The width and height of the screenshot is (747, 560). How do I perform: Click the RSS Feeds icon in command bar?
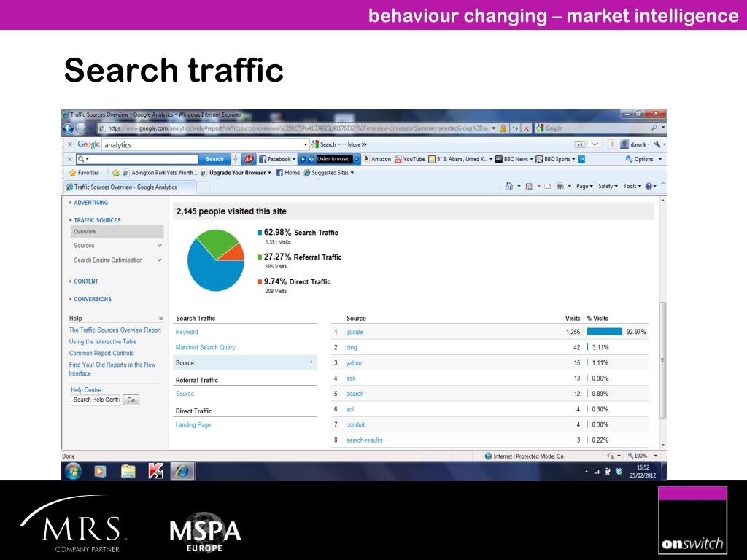[529, 187]
